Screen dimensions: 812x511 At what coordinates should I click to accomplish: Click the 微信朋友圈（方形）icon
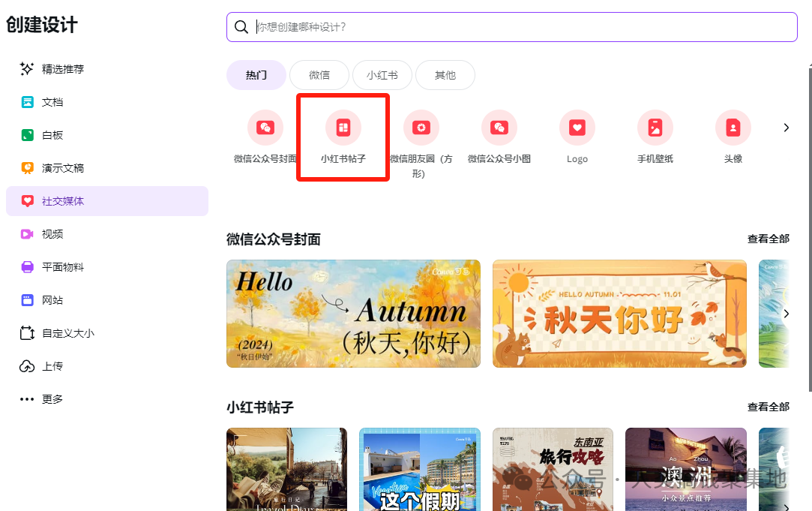(x=421, y=127)
